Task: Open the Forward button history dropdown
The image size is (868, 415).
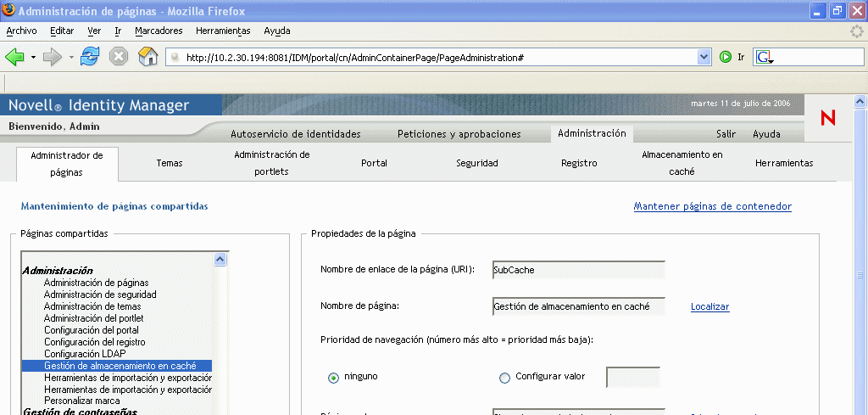Action: 71,57
